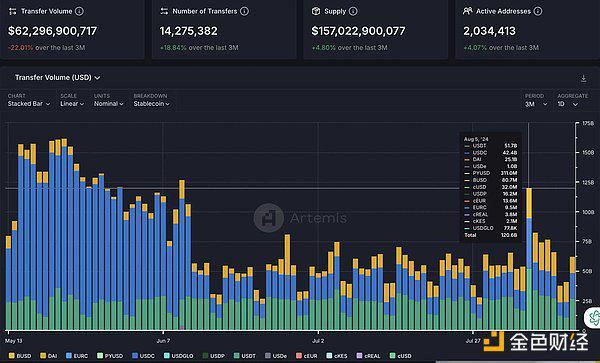
Task: Toggle cREAL series in legend
Action: tap(368, 356)
